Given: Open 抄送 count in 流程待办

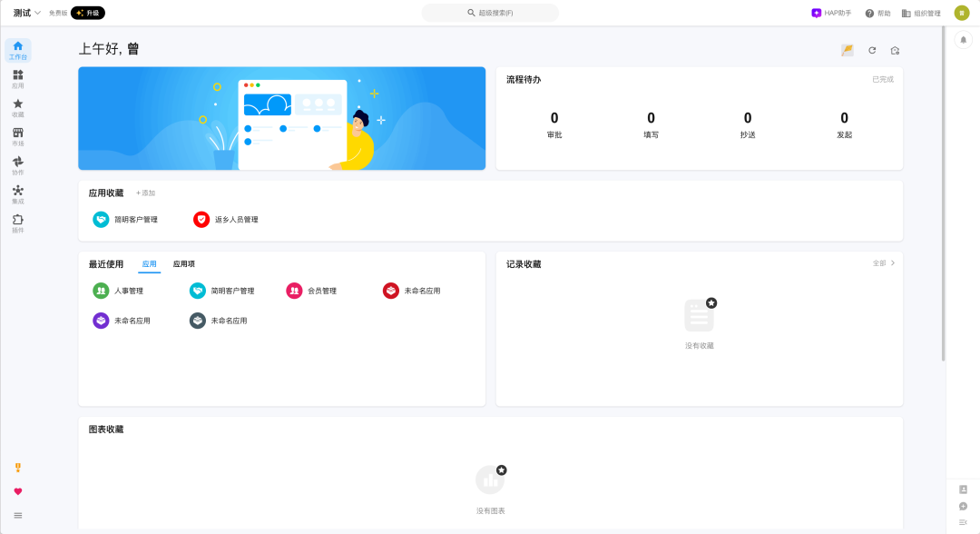Looking at the screenshot, I should click(748, 124).
